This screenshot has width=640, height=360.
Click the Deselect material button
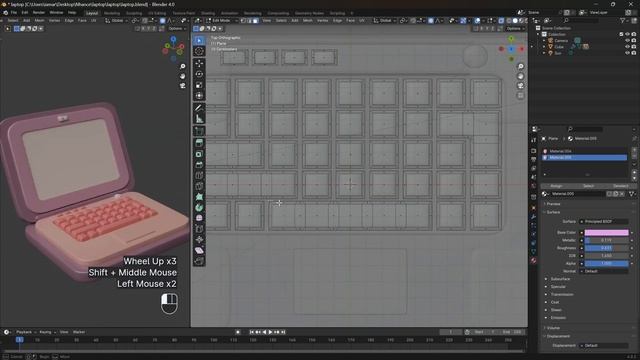[620, 186]
